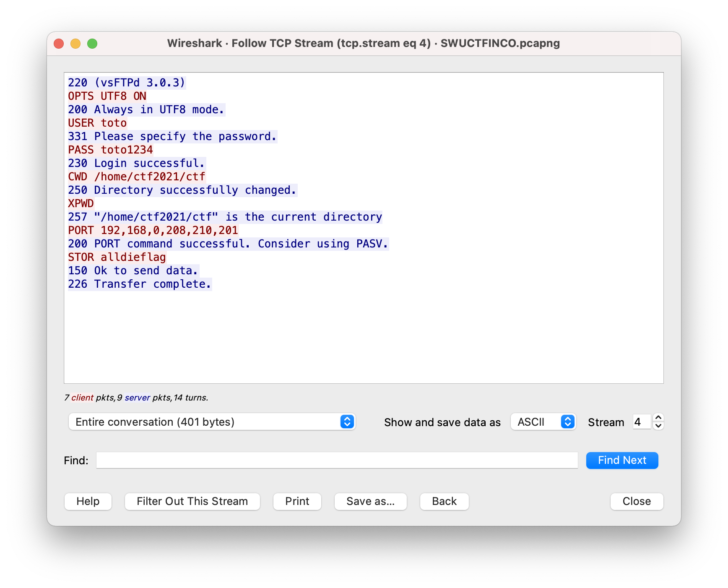The height and width of the screenshot is (588, 728).
Task: Click the Back button
Action: pyautogui.click(x=445, y=501)
